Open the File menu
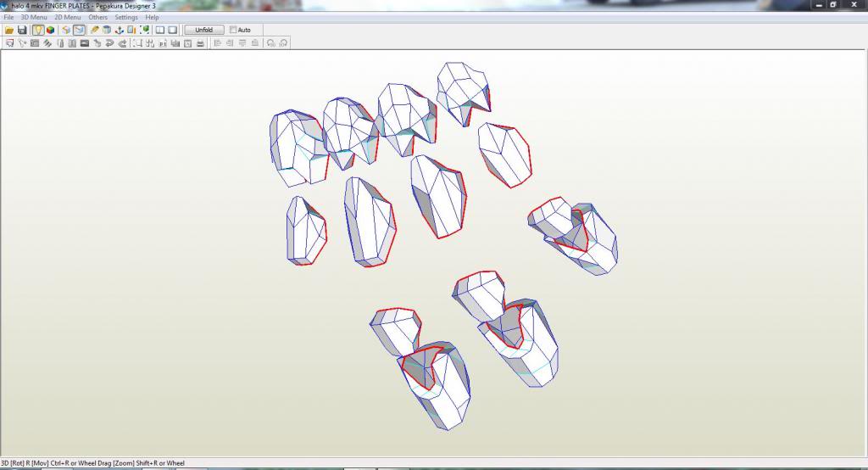 (8, 17)
